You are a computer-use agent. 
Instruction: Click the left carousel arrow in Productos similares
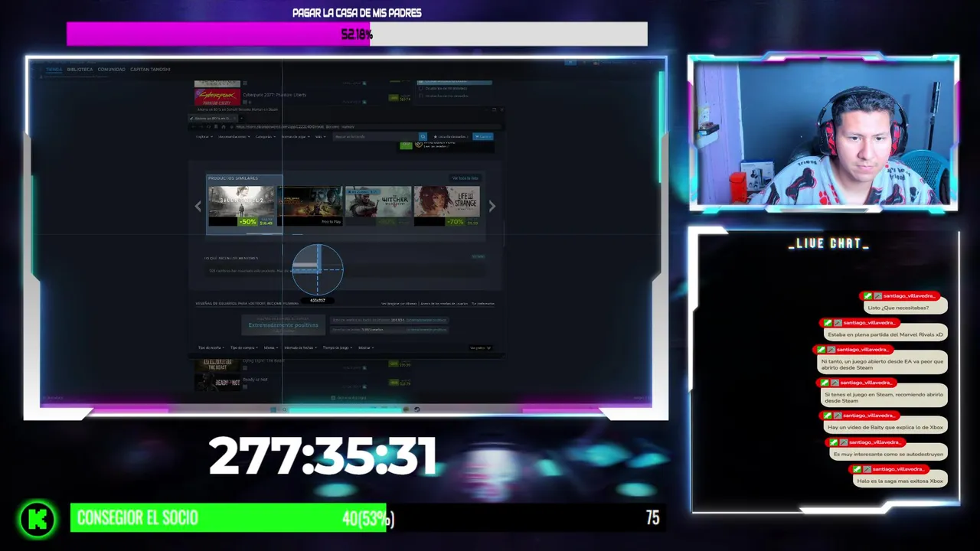coord(198,206)
